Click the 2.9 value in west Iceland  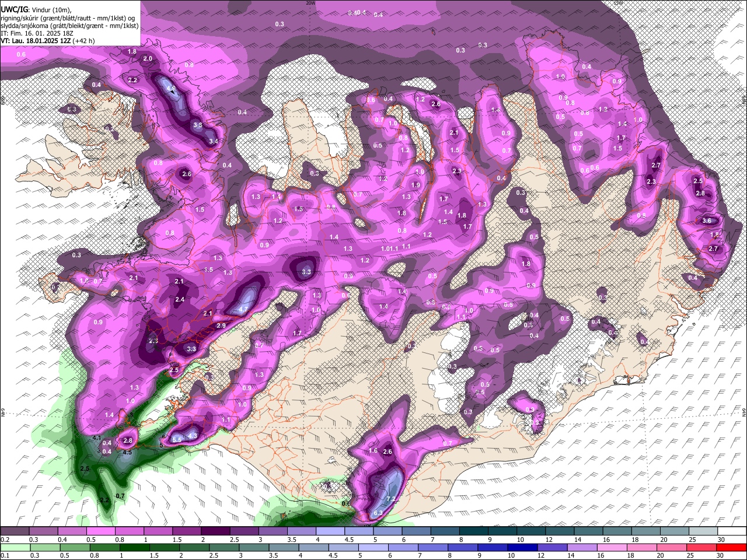click(x=221, y=325)
